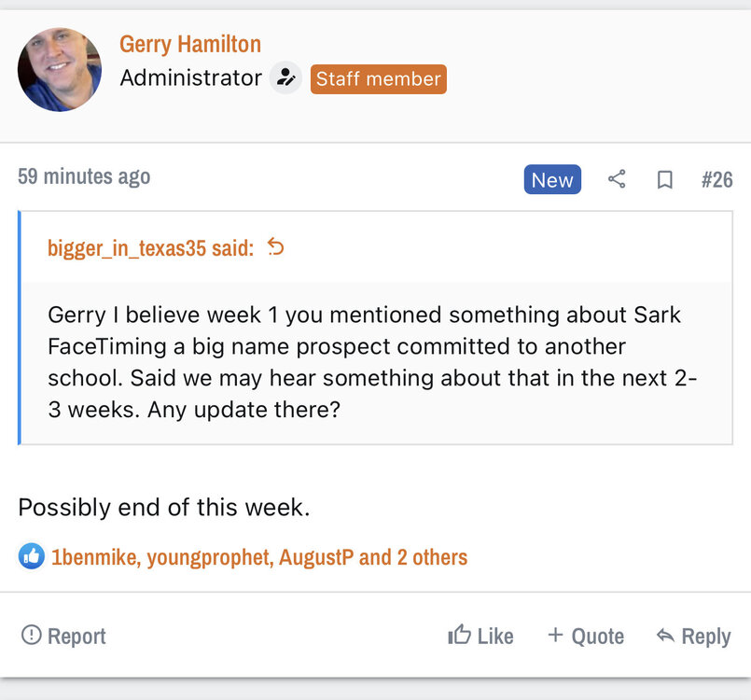The image size is (751, 700).
Task: Jump to quoted post via arrow icon
Action: [276, 246]
